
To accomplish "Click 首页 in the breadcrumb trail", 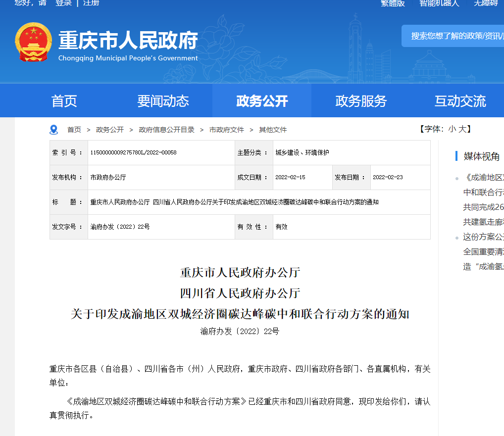I will (74, 130).
